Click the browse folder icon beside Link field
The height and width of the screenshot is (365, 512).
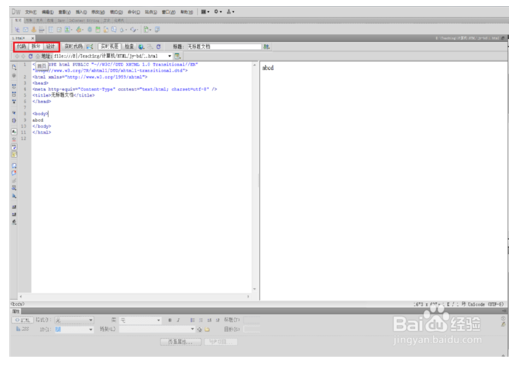point(207,329)
